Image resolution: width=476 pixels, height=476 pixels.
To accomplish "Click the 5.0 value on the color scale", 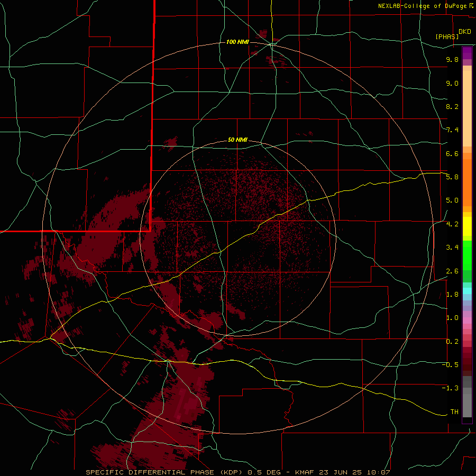I will [452, 200].
